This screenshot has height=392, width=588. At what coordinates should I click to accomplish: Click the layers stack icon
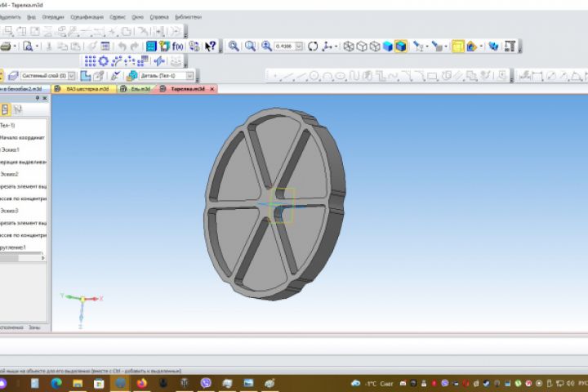point(13,76)
